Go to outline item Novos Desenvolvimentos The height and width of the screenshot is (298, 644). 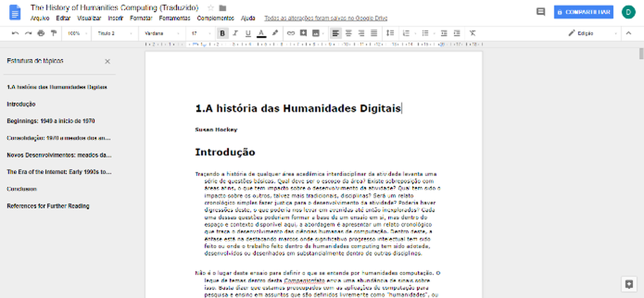[x=59, y=155]
